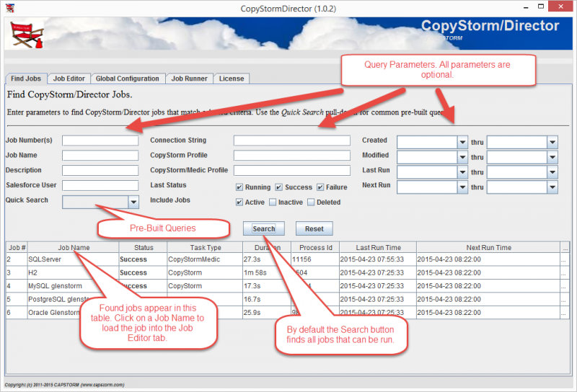The height and width of the screenshot is (392, 577).
Task: Enable the Inactive jobs checkbox
Action: (273, 202)
